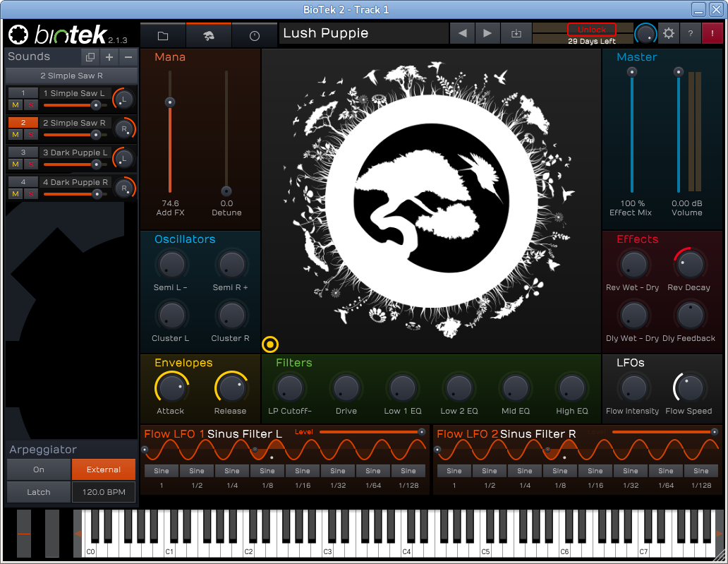Click pan knob for 3 Dark Puppie L
Image resolution: width=728 pixels, height=564 pixels.
[x=123, y=159]
